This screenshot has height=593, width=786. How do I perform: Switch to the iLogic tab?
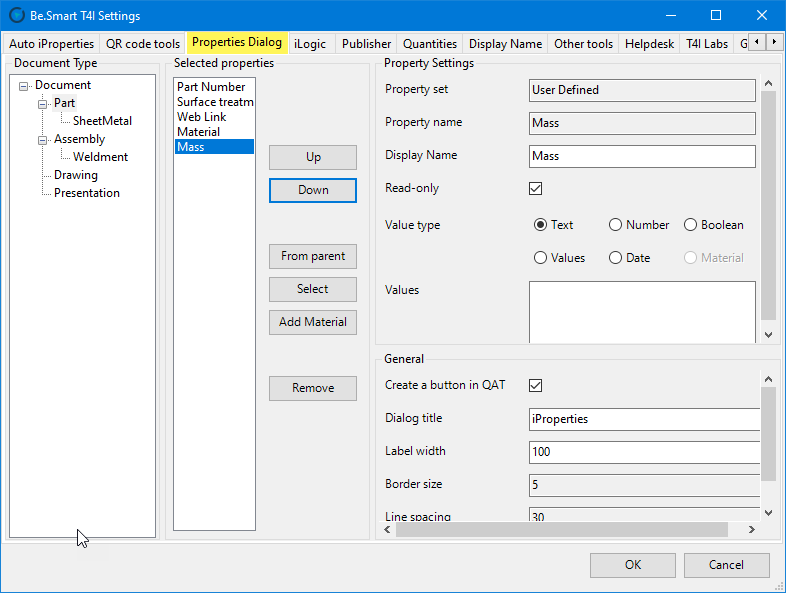(310, 44)
